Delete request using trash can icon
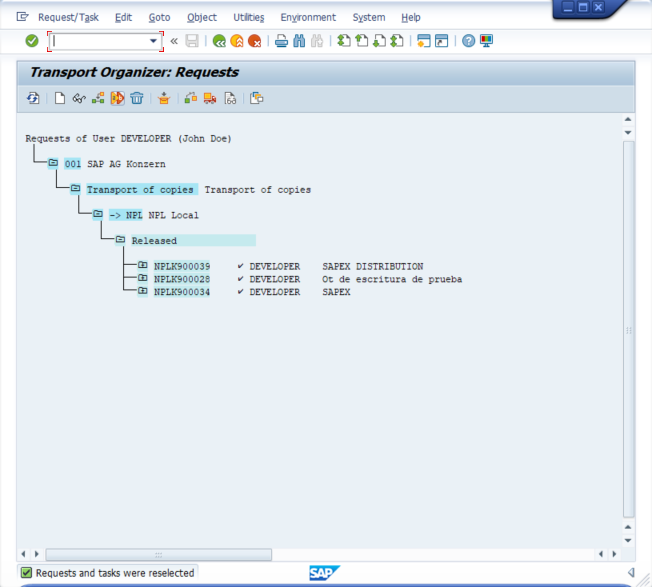The width and height of the screenshot is (652, 587). click(137, 99)
